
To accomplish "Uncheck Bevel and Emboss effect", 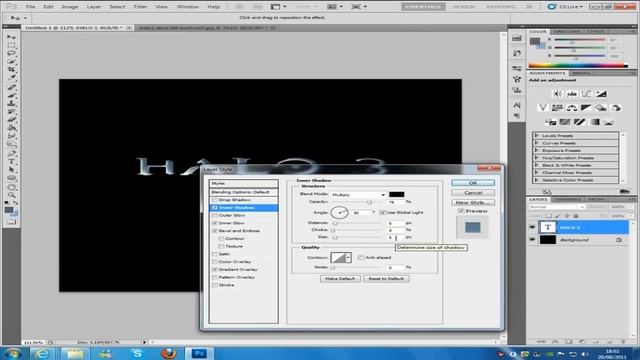I will click(215, 231).
